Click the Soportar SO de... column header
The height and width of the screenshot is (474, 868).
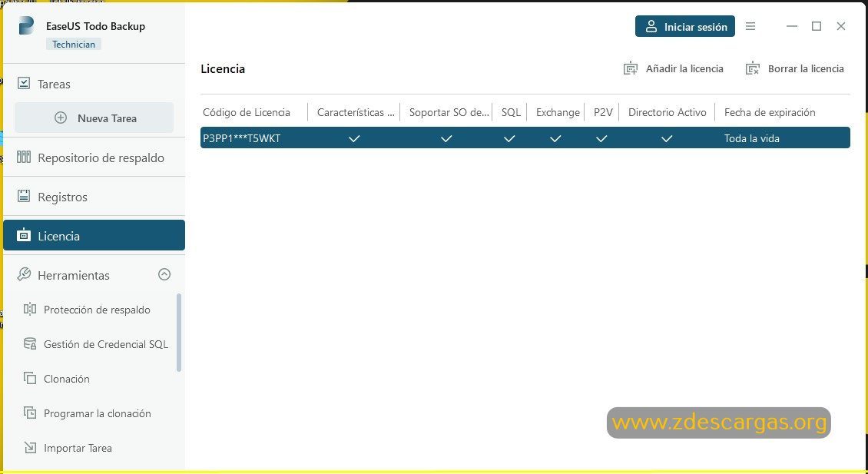tap(449, 112)
